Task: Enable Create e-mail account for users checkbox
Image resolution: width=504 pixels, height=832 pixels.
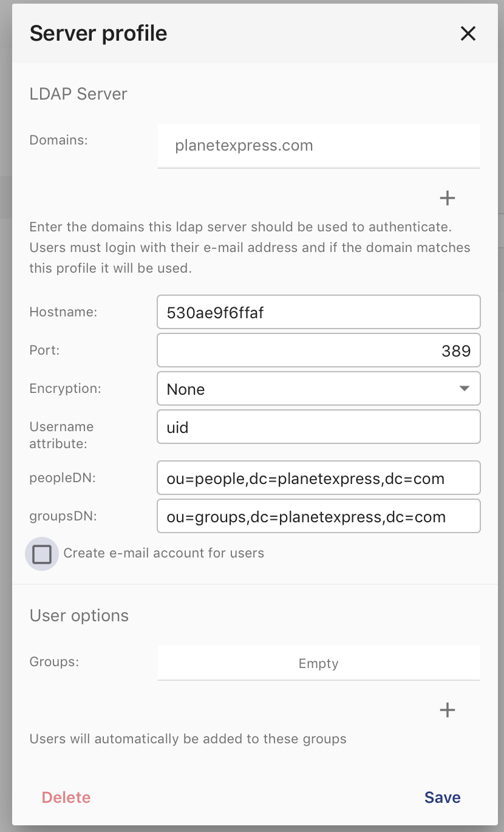Action: [42, 554]
